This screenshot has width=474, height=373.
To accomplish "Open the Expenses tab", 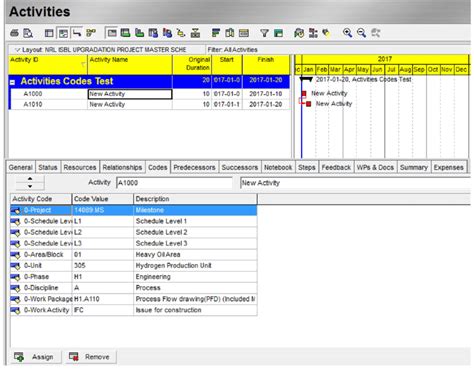I will [448, 167].
